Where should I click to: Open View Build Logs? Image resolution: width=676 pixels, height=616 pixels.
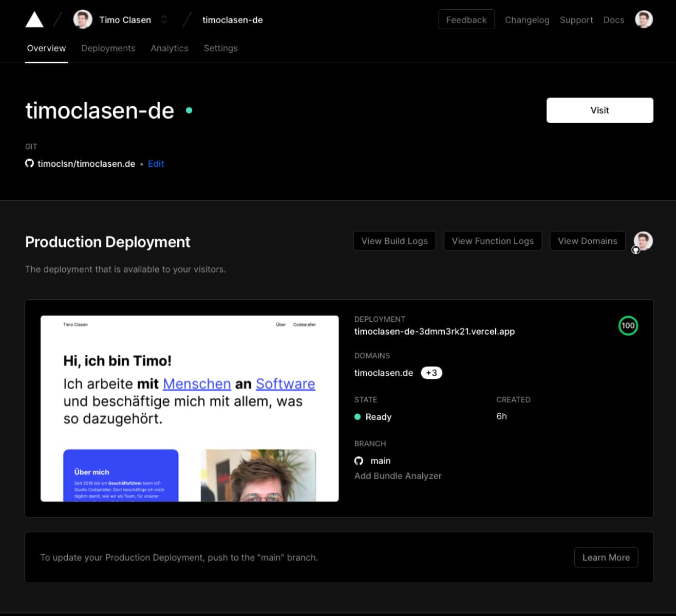(395, 241)
